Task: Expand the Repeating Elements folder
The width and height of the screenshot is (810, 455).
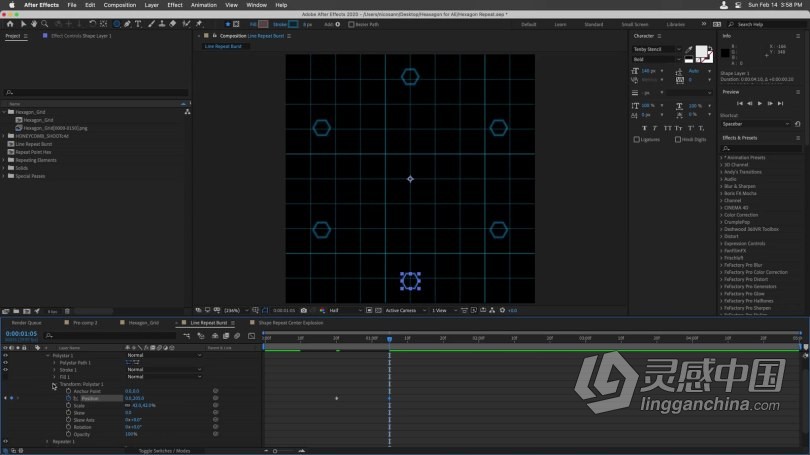Action: click(x=4, y=160)
